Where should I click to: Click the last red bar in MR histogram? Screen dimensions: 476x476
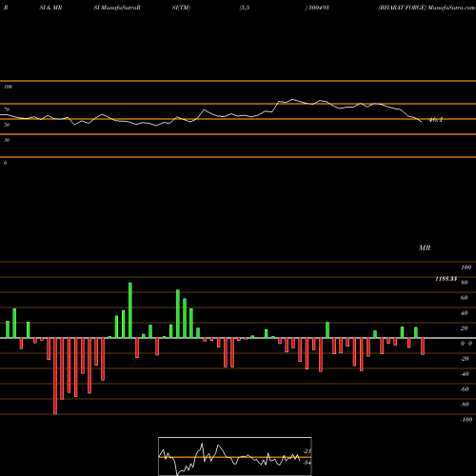[x=423, y=347]
